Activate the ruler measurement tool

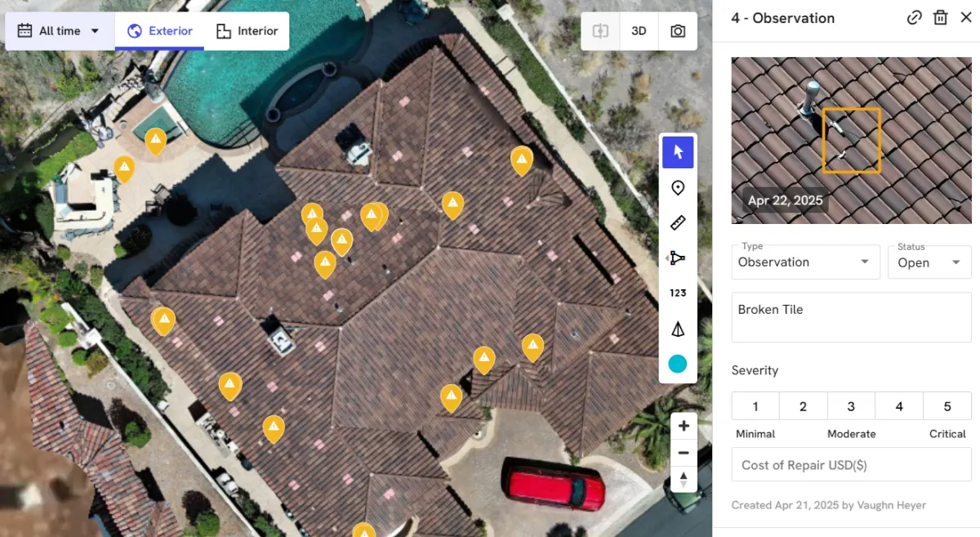pyautogui.click(x=678, y=223)
